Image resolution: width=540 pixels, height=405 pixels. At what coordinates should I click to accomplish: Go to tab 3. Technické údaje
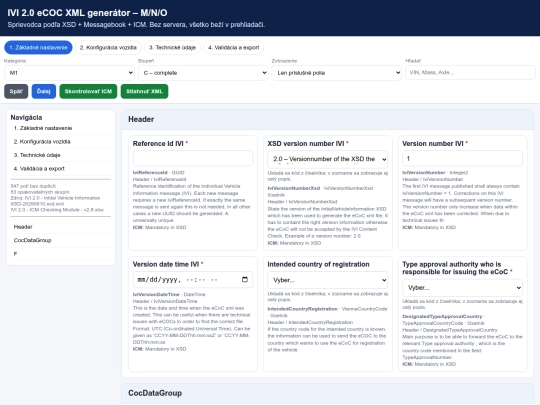click(x=172, y=48)
